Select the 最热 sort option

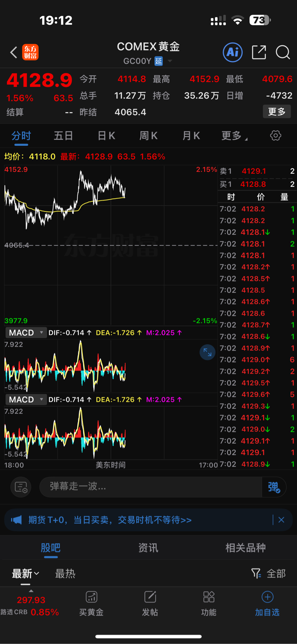click(65, 574)
